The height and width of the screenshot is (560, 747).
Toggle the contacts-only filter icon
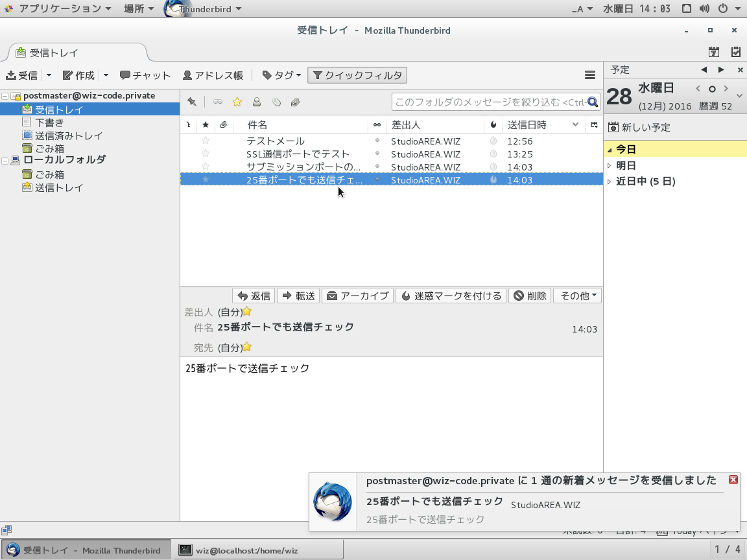click(x=256, y=102)
